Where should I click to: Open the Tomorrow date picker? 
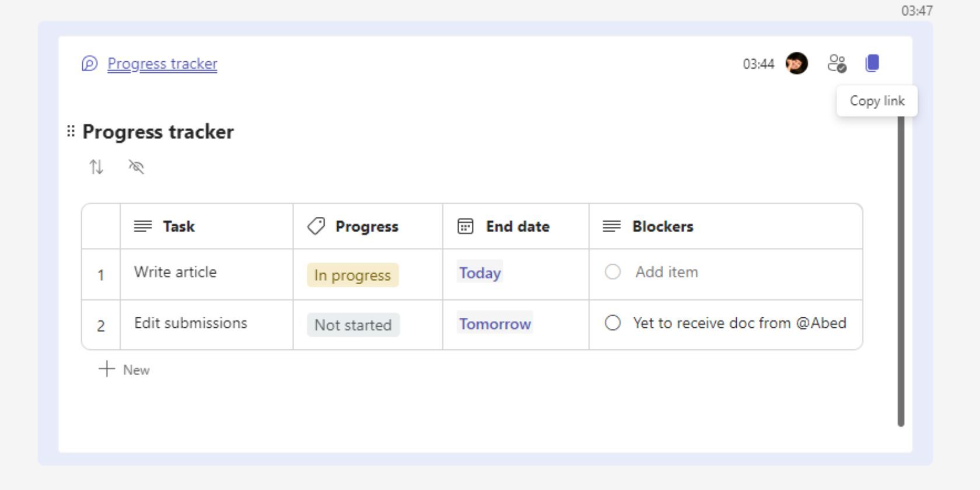click(494, 324)
